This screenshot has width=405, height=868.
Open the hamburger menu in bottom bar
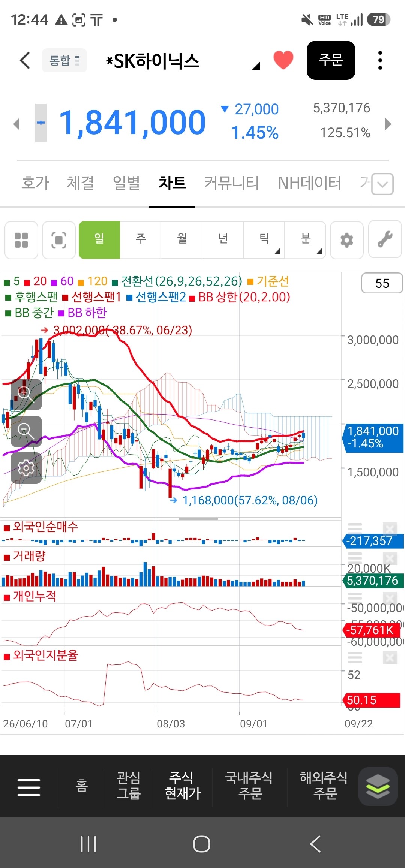point(29,787)
